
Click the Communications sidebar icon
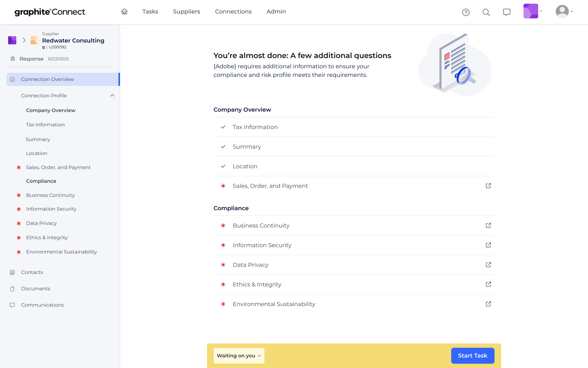[x=12, y=305]
